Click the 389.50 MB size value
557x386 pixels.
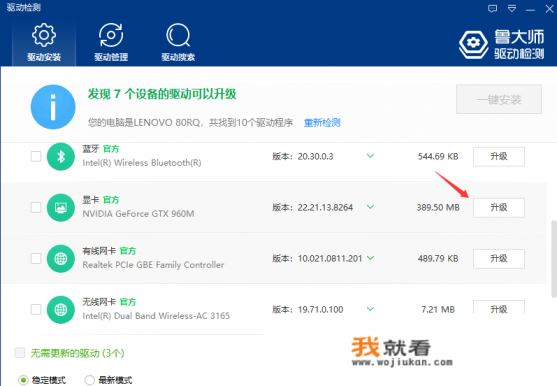pos(438,208)
